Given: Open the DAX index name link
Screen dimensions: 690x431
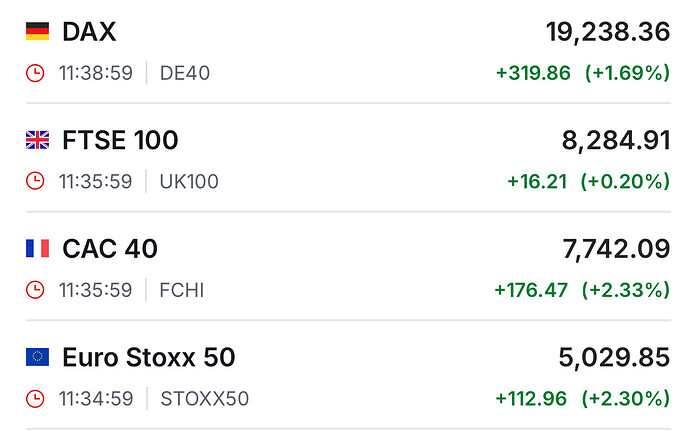Looking at the screenshot, I should coord(89,32).
